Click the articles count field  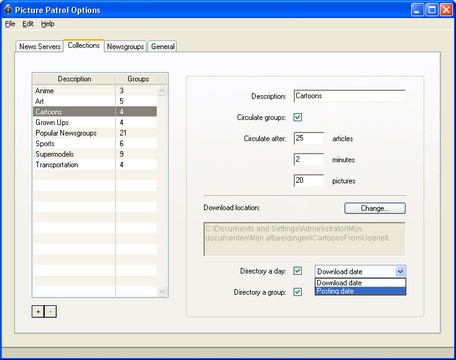pos(309,138)
